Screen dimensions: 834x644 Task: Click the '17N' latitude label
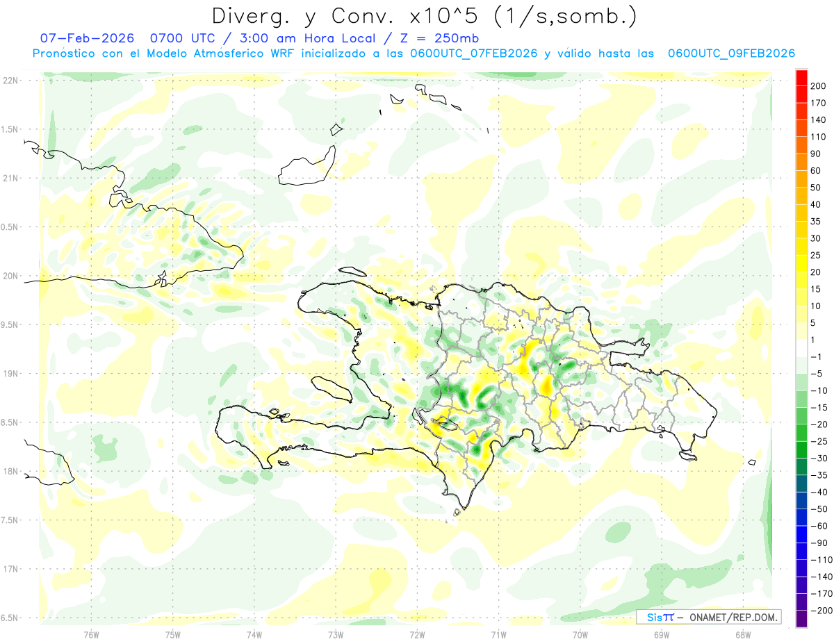pyautogui.click(x=10, y=569)
